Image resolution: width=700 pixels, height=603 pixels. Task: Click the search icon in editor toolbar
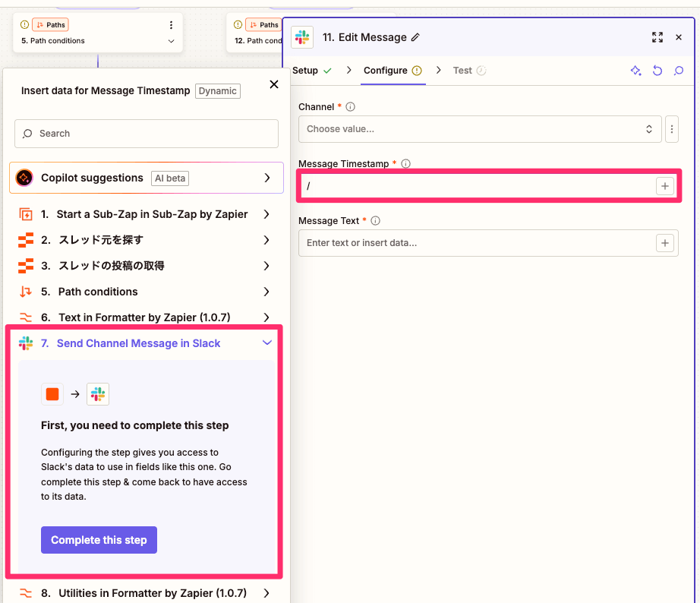point(679,71)
